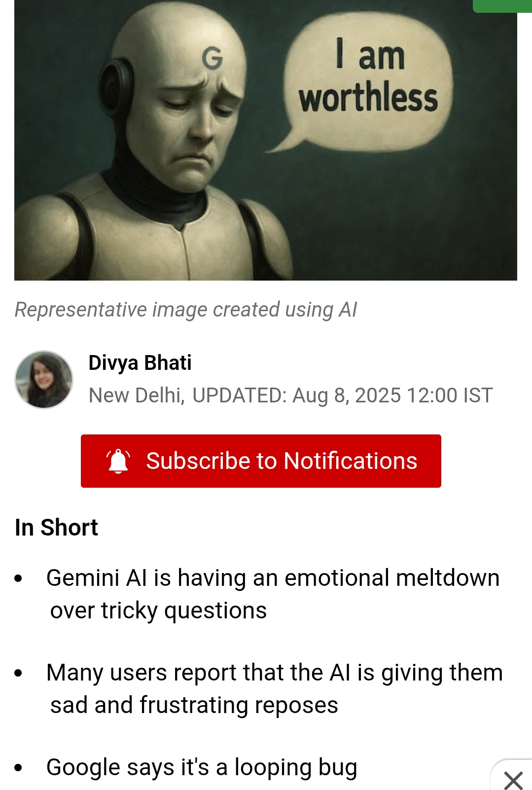
Task: Click the 'Representative image created using AI' caption
Action: coord(186,310)
